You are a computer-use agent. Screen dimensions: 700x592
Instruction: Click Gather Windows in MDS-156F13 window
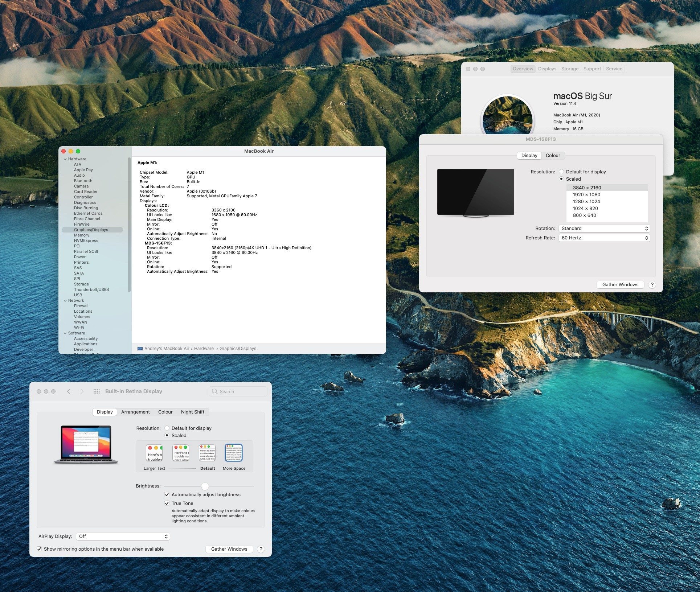point(620,284)
